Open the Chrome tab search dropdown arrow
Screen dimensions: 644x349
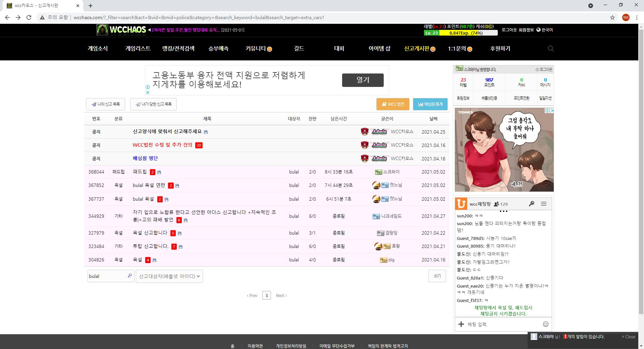click(x=591, y=5)
